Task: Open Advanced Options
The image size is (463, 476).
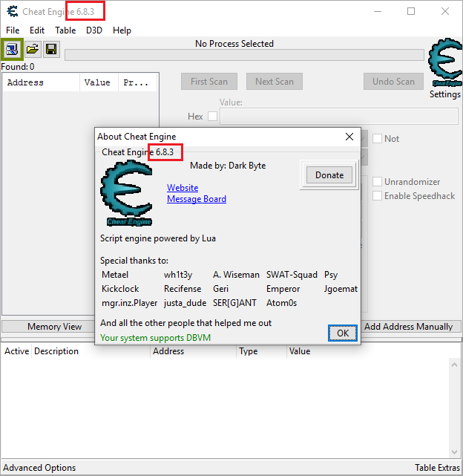Action: [x=39, y=468]
